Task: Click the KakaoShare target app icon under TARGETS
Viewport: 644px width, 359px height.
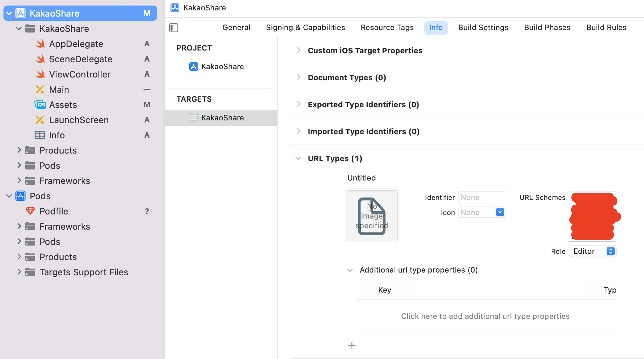Action: pos(194,118)
